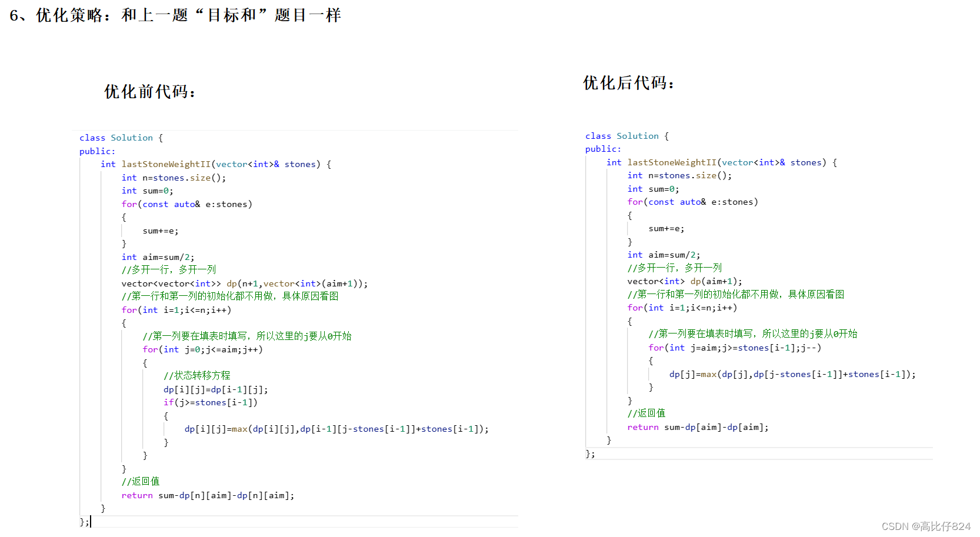Click 'int sum=0;' in right code
Viewport: 980px width, 537px height.
[654, 189]
